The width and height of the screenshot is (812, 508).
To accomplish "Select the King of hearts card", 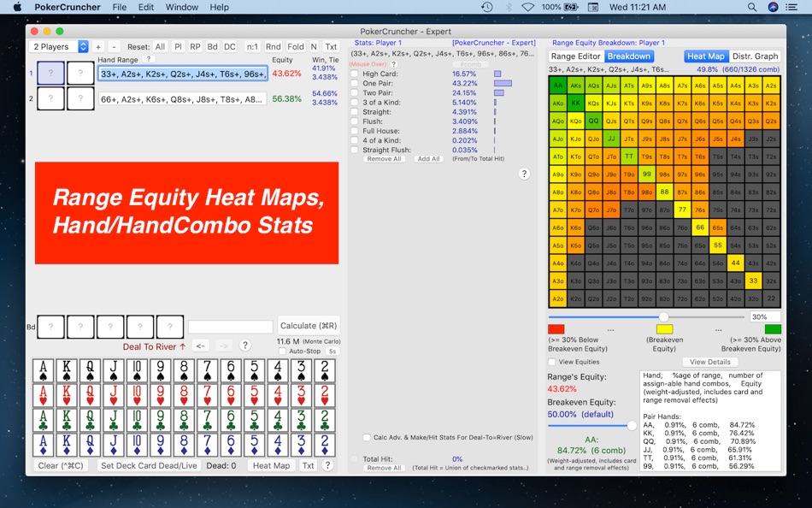I will [x=67, y=396].
